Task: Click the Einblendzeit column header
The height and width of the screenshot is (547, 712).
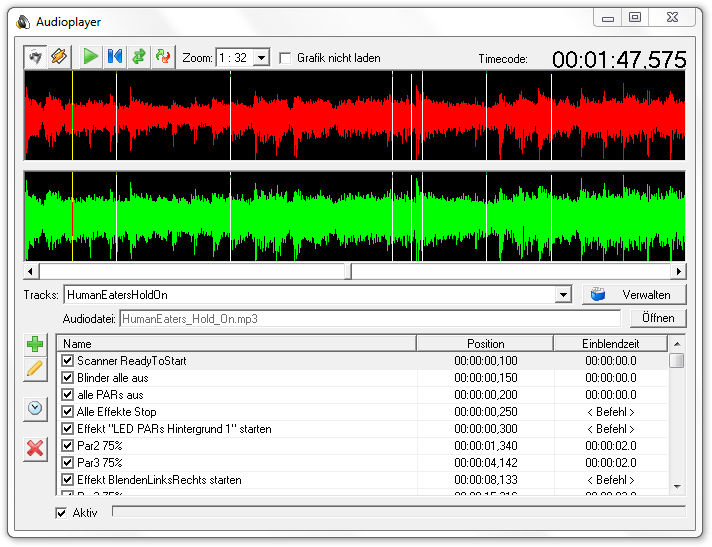Action: tap(610, 344)
